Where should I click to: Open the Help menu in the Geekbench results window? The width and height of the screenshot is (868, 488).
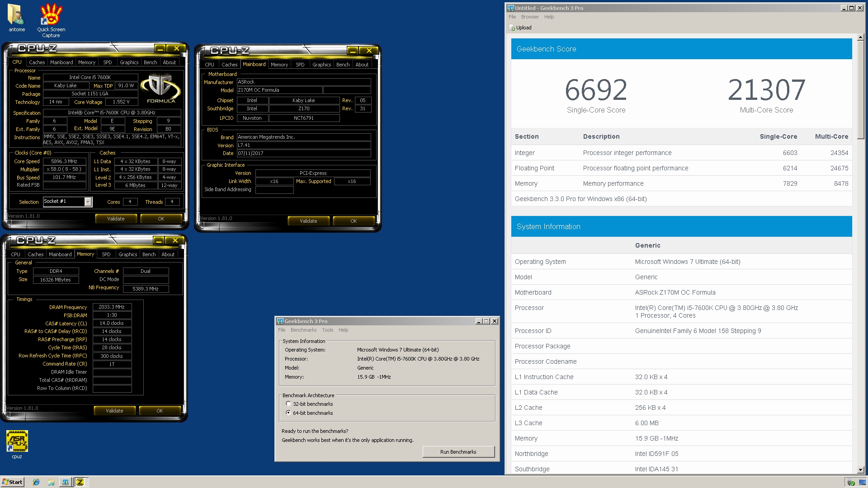pos(549,17)
